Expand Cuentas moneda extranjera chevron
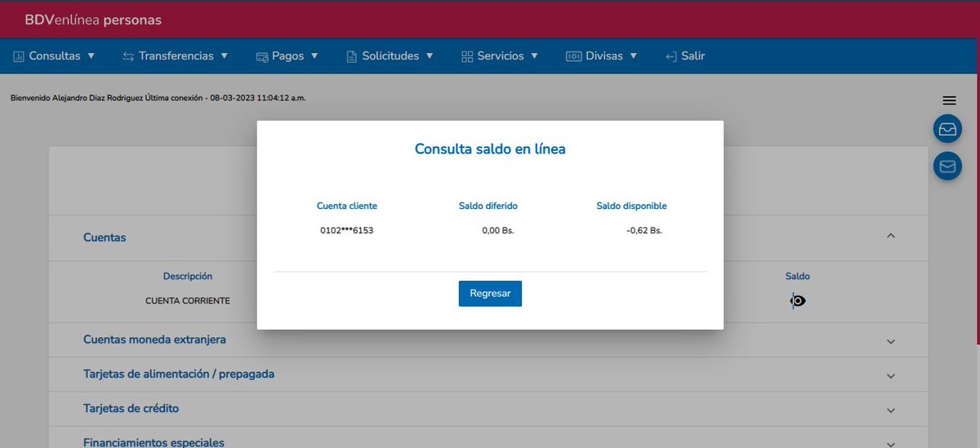980x448 pixels. [891, 342]
